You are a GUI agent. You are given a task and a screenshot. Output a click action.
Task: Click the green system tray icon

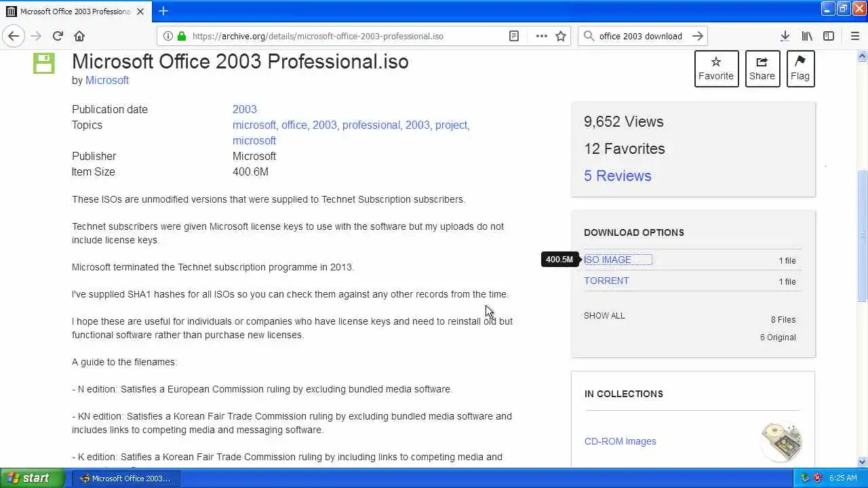click(x=806, y=478)
